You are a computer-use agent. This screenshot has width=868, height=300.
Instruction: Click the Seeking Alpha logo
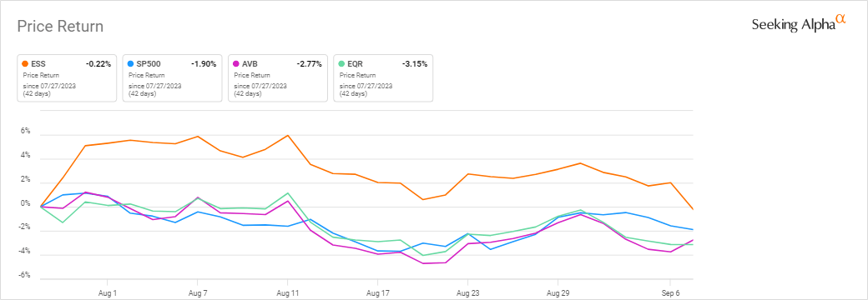799,24
